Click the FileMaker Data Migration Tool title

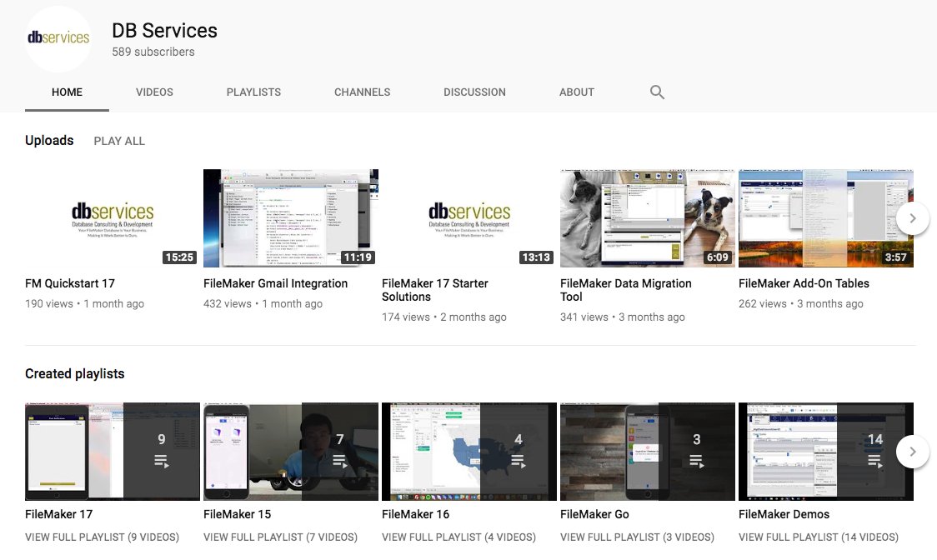(626, 290)
